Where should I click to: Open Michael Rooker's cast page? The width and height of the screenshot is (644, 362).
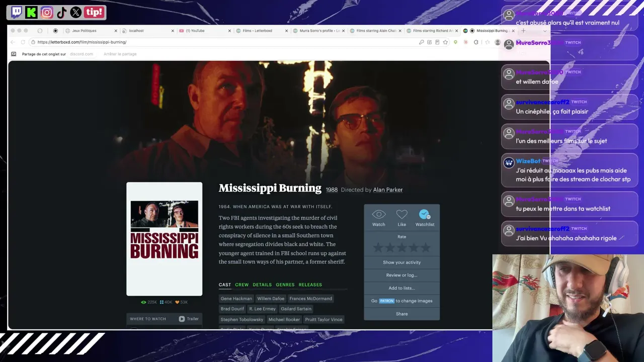[284, 319]
